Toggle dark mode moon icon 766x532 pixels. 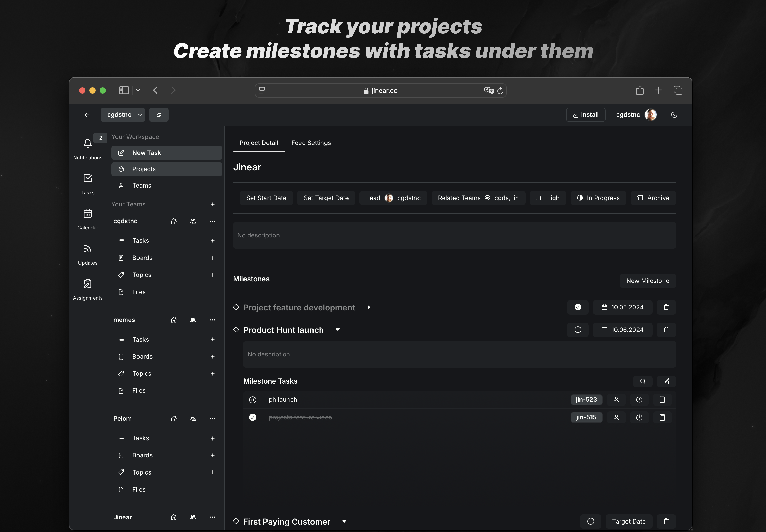coord(674,115)
